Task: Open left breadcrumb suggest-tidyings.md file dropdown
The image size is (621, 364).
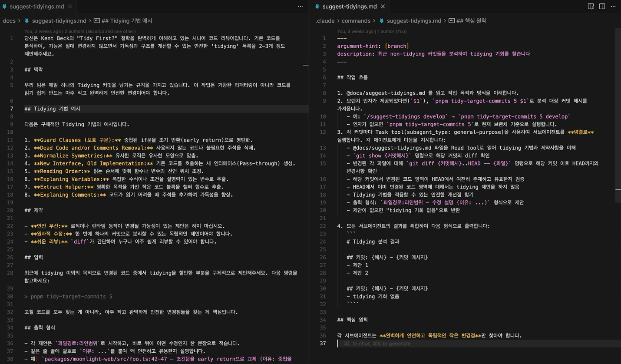Action: coord(59,21)
